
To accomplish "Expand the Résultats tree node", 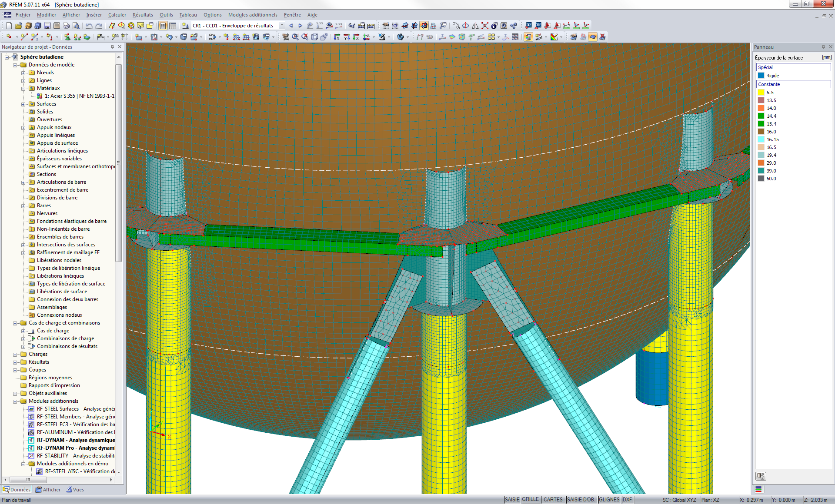I will coord(15,362).
